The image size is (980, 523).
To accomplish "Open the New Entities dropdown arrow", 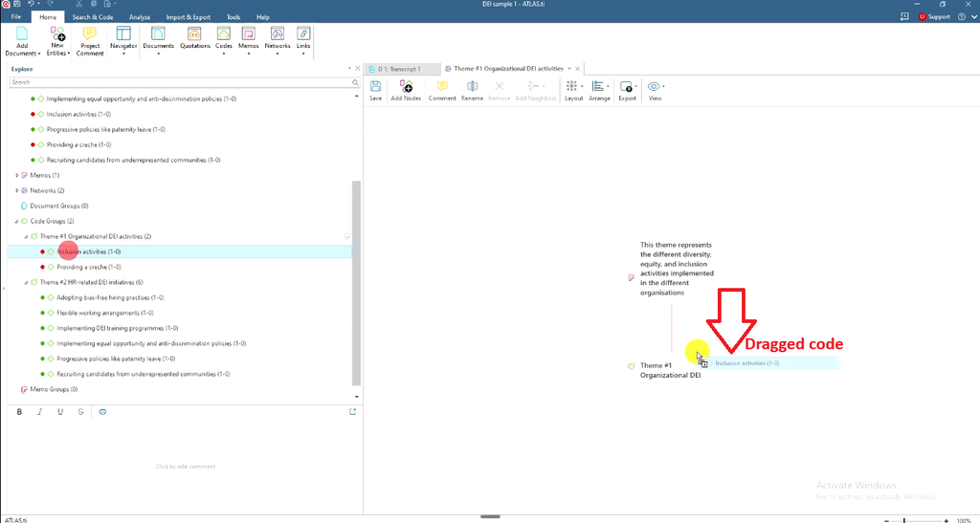I will [x=69, y=54].
